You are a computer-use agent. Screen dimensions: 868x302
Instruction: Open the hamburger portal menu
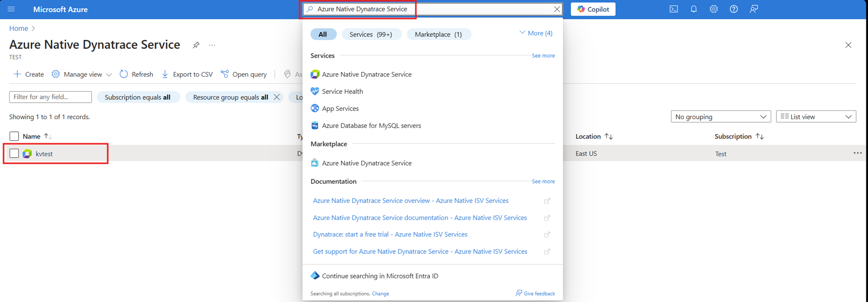[x=11, y=9]
